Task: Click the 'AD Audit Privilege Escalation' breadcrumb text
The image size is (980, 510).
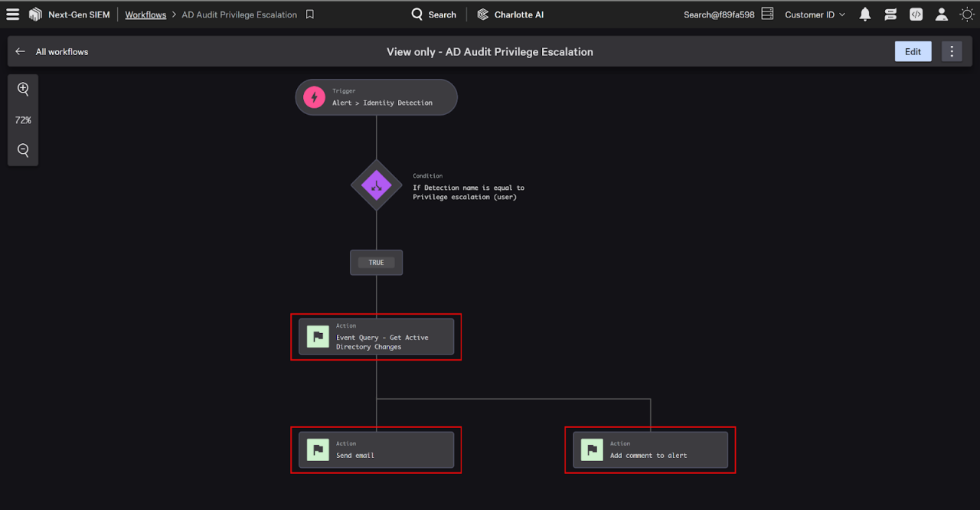Action: 239,15
